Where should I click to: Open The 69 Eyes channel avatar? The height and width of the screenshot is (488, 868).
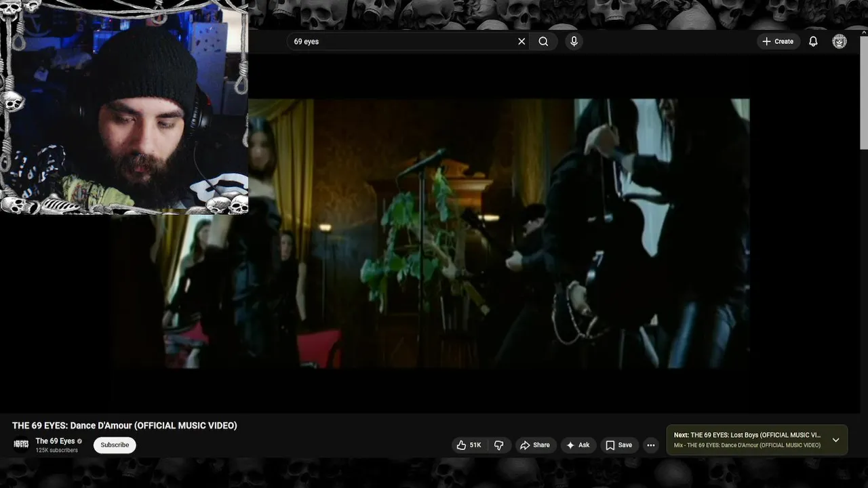click(21, 445)
